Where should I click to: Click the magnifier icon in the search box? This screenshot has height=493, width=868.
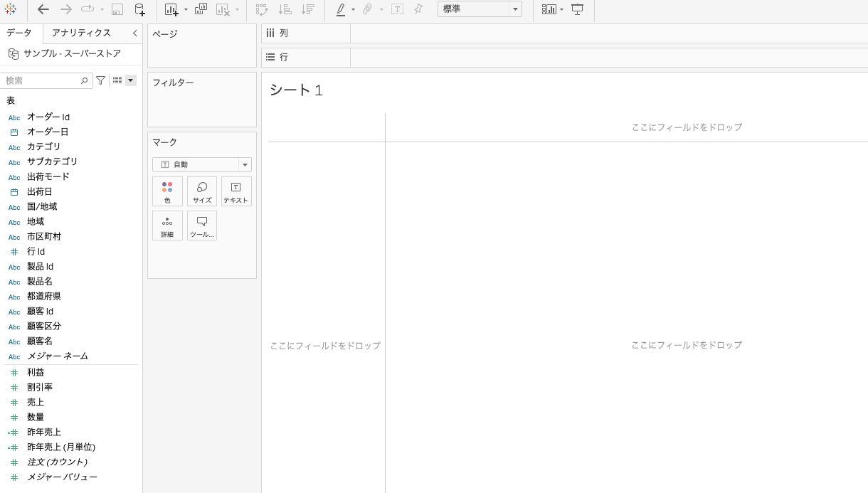85,80
